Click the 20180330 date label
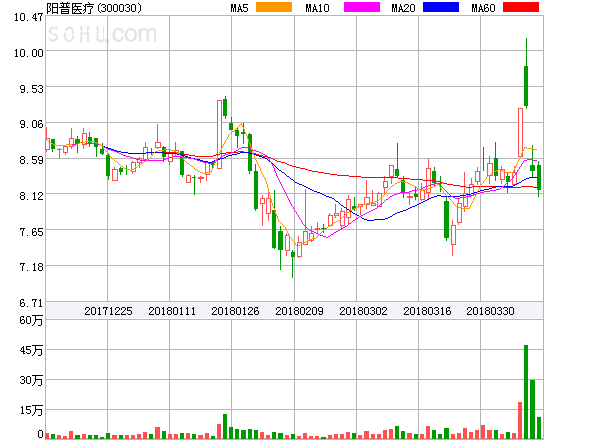600x440 pixels. pyautogui.click(x=490, y=311)
